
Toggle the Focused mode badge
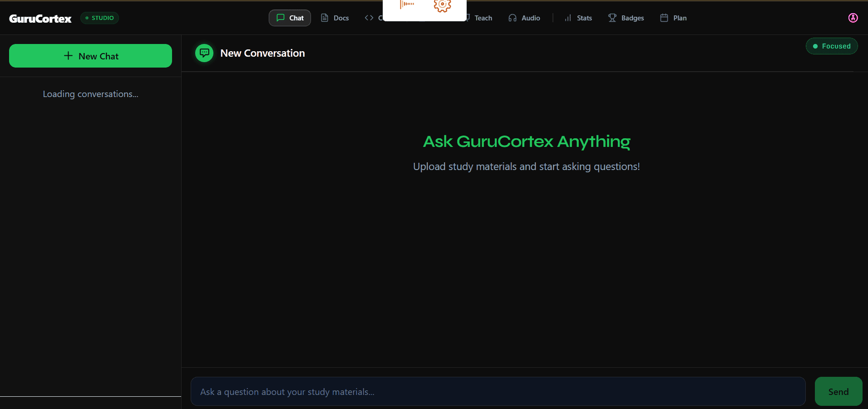(x=831, y=46)
